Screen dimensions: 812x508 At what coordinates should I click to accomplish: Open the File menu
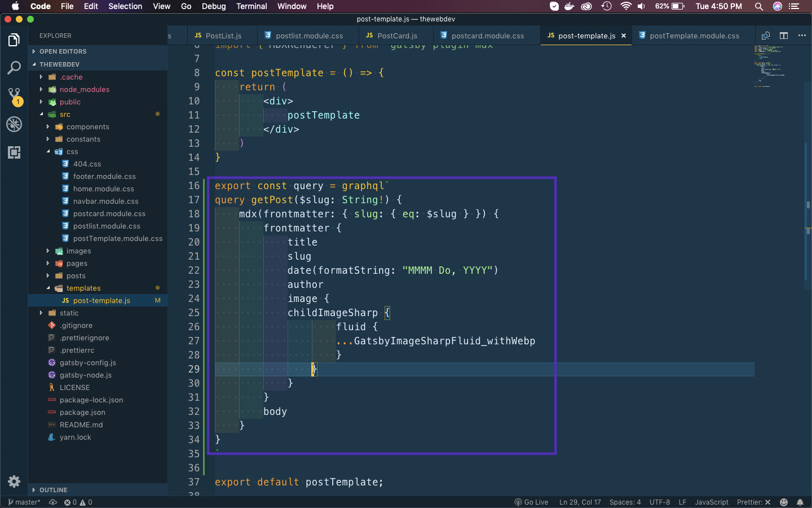coord(67,6)
